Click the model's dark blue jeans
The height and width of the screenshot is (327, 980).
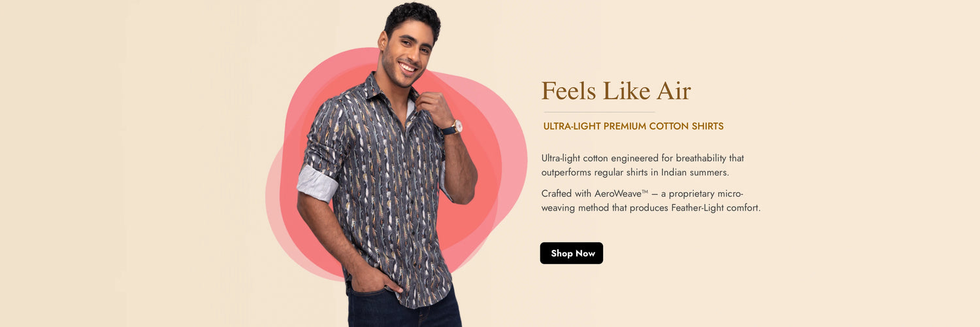coord(405,309)
